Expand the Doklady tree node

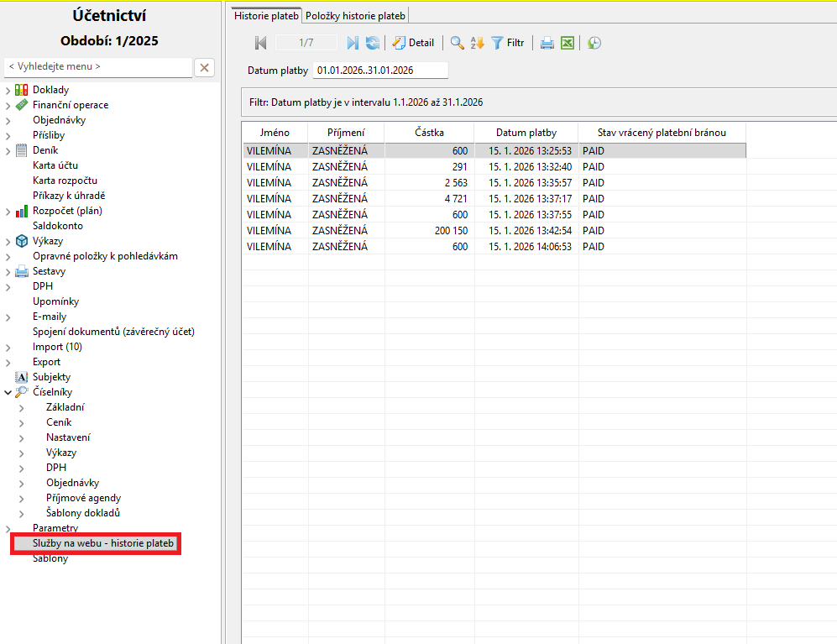pos(8,90)
